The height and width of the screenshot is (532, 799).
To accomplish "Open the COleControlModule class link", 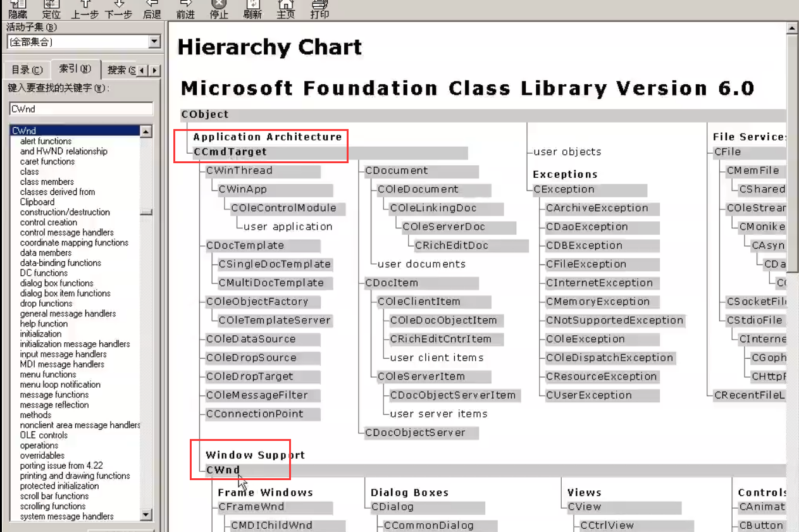I will 283,208.
